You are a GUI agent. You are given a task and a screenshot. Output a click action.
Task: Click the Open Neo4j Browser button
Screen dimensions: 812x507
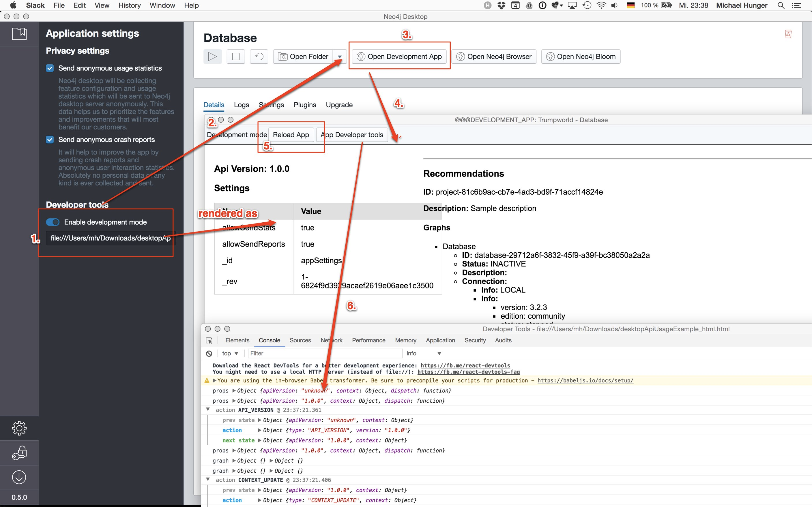click(x=494, y=56)
